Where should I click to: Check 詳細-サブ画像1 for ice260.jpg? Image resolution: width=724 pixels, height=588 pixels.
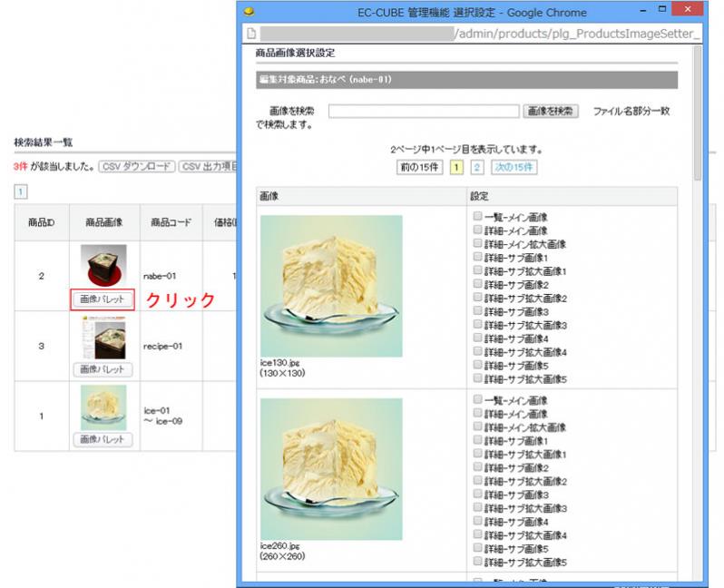coord(477,440)
